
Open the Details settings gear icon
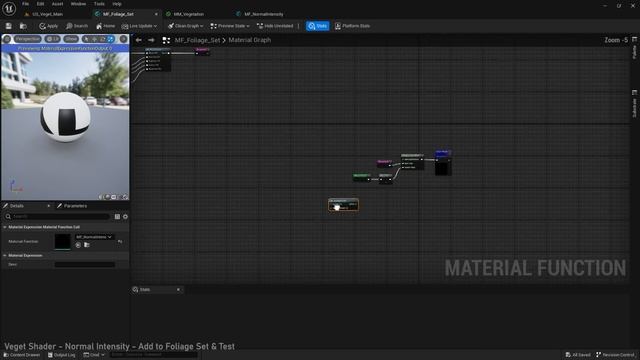(x=125, y=217)
